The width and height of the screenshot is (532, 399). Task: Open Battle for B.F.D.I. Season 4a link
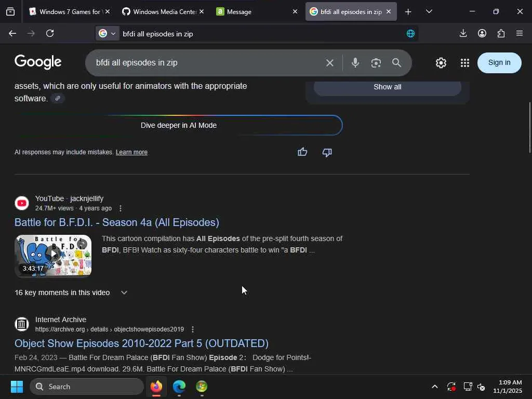pyautogui.click(x=117, y=222)
